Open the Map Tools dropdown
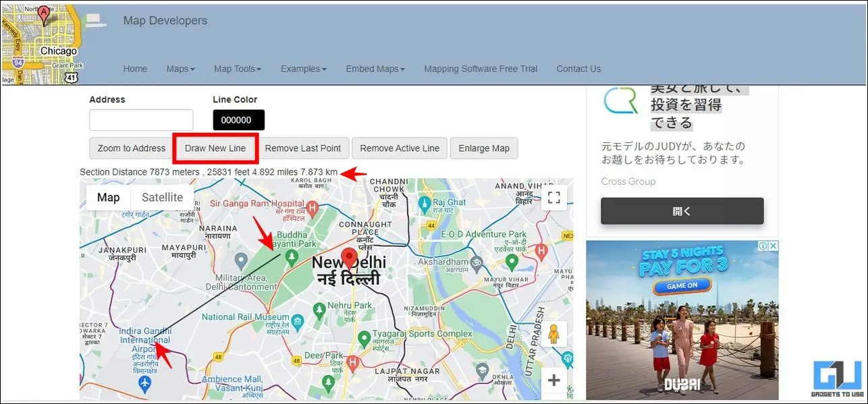 (238, 69)
